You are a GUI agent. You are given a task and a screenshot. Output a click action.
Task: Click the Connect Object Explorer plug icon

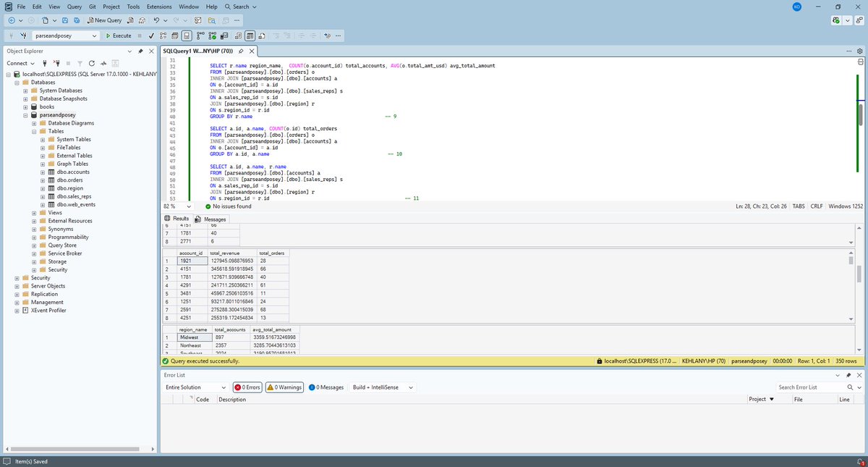click(45, 63)
